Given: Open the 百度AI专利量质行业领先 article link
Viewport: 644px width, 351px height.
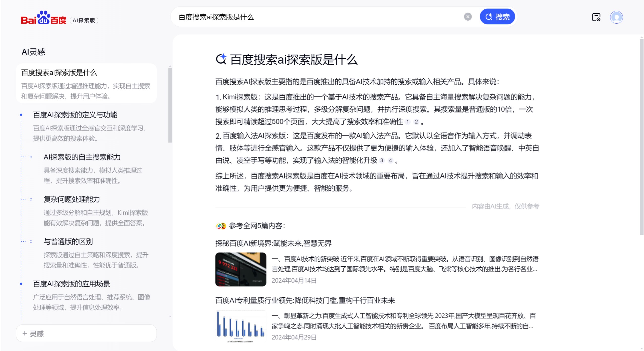Looking at the screenshot, I should (305, 300).
